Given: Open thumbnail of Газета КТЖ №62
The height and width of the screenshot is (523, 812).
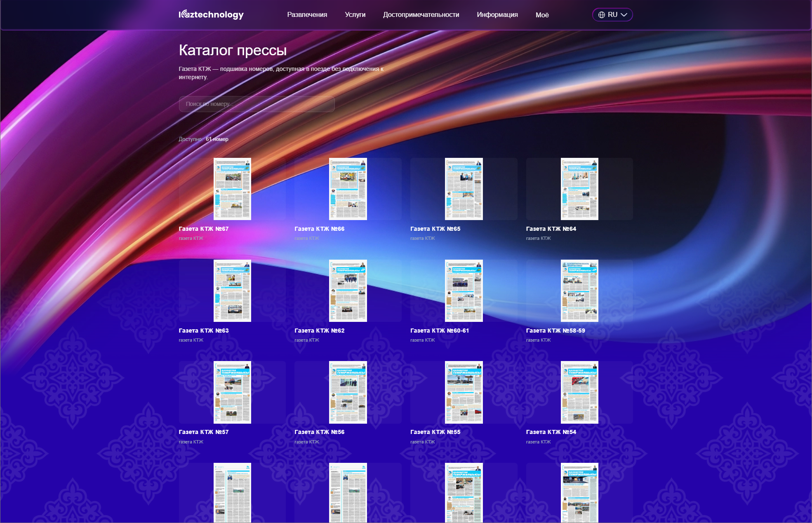Looking at the screenshot, I should [348, 291].
